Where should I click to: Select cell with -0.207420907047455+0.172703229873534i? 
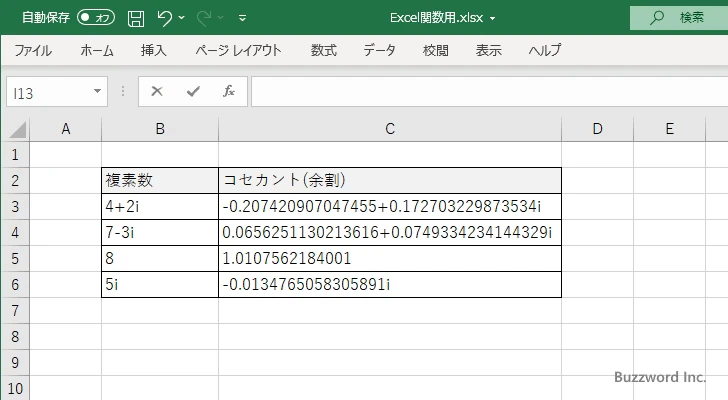(x=390, y=206)
